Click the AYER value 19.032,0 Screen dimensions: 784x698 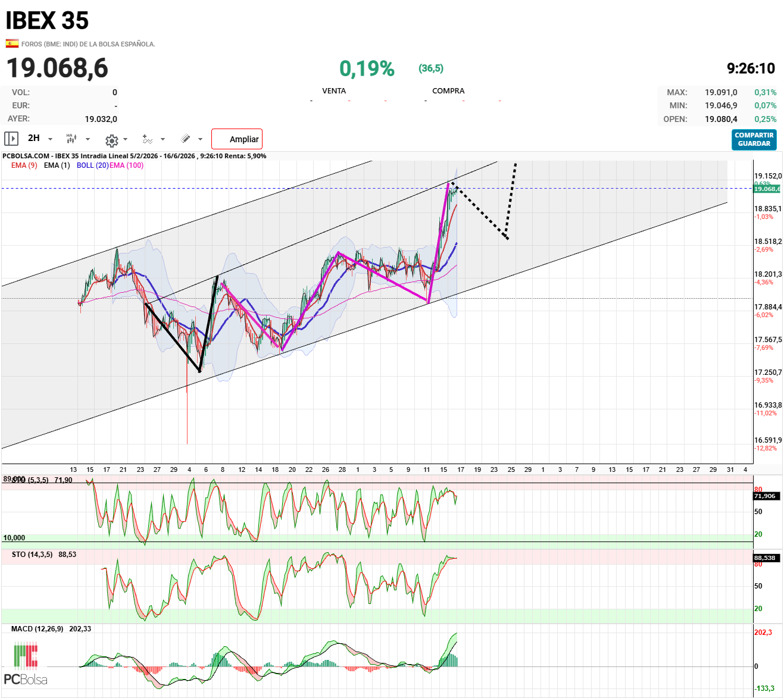[101, 119]
